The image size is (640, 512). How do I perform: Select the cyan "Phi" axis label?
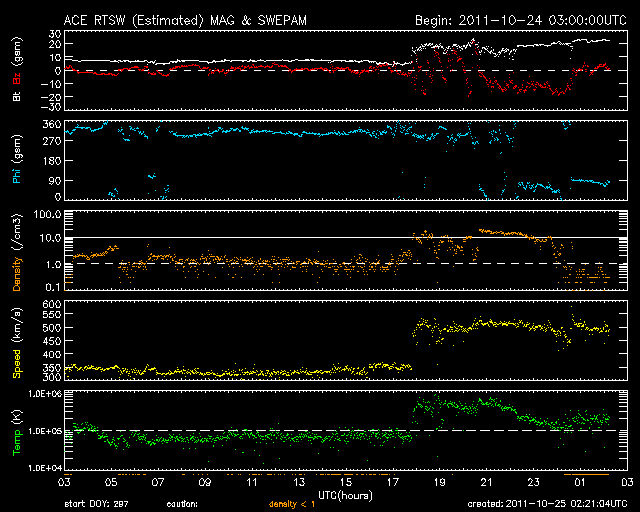(x=17, y=175)
